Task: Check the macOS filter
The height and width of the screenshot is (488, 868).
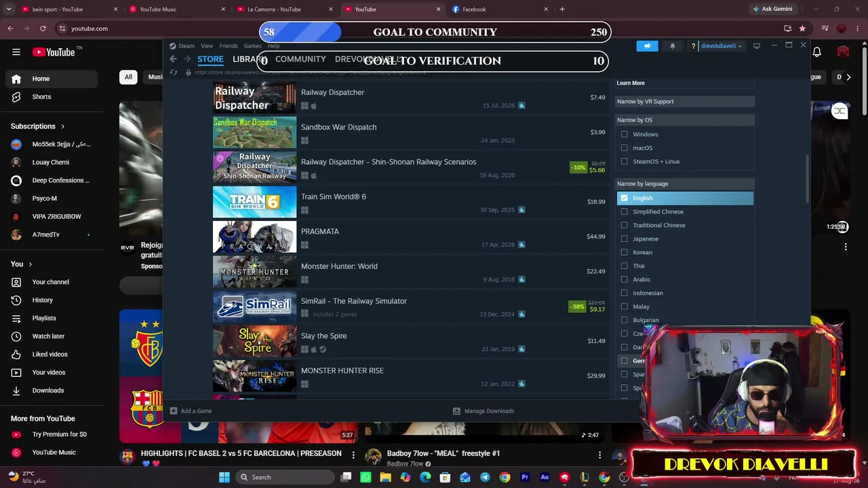Action: click(x=625, y=148)
